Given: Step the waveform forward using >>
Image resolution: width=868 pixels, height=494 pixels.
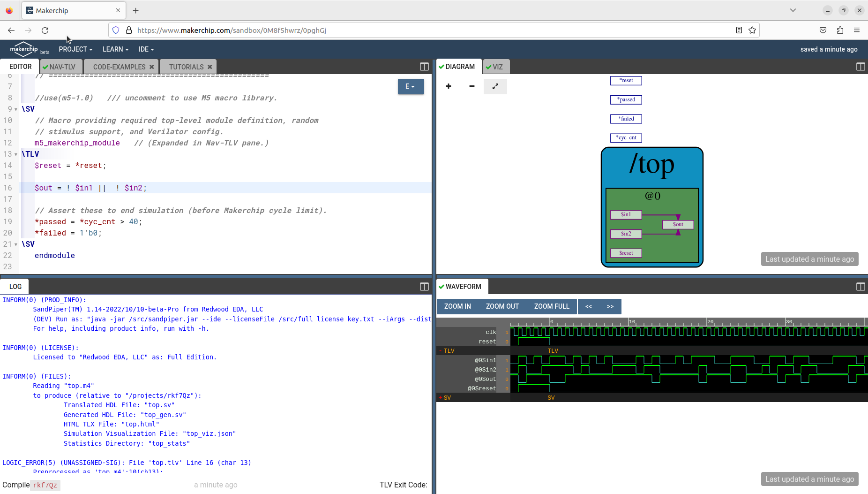Looking at the screenshot, I should [610, 306].
